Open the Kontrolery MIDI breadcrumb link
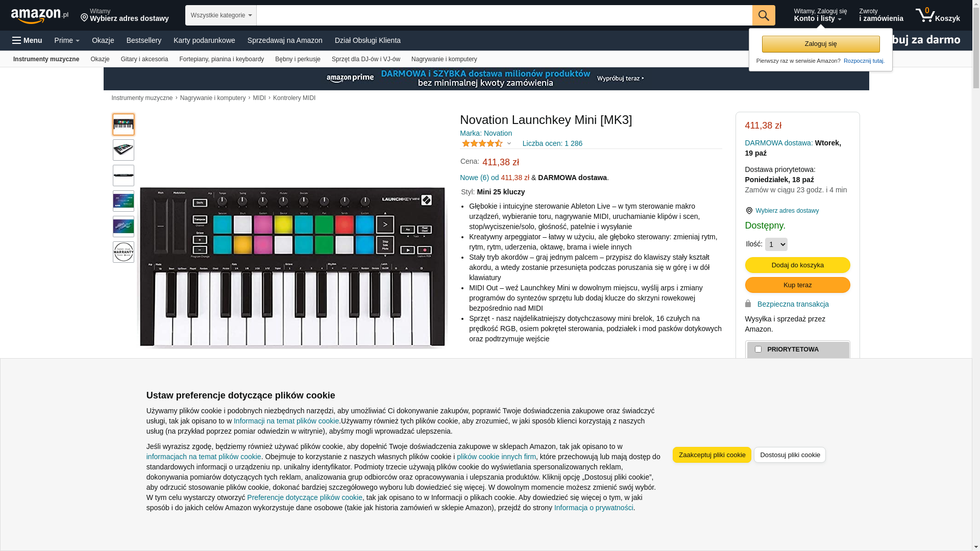This screenshot has width=980, height=551. [x=294, y=98]
